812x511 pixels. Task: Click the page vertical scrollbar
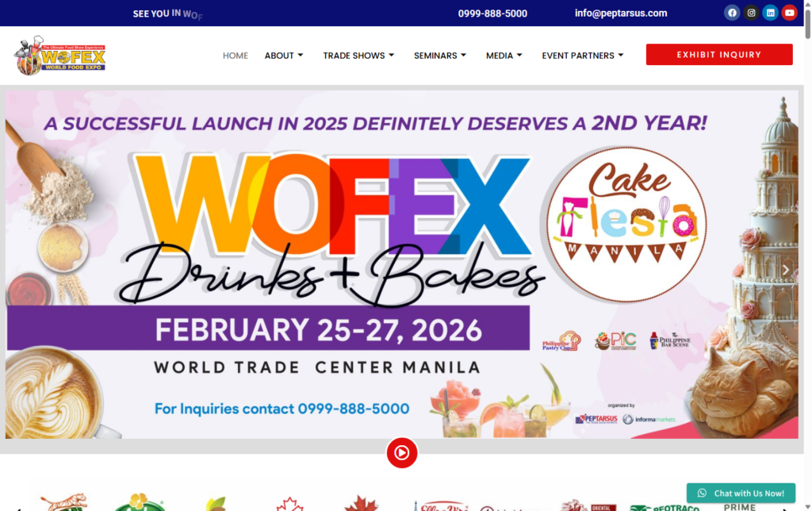[x=807, y=255]
